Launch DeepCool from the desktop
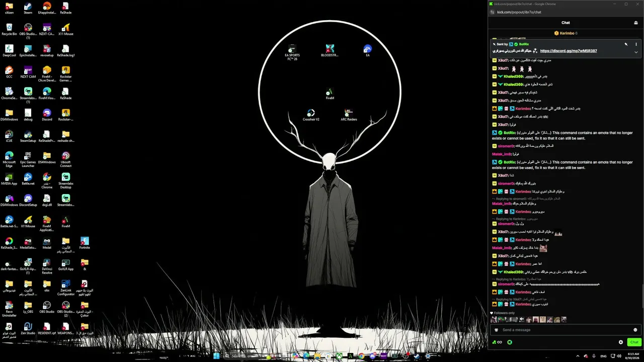This screenshot has height=362, width=644. 9,51
